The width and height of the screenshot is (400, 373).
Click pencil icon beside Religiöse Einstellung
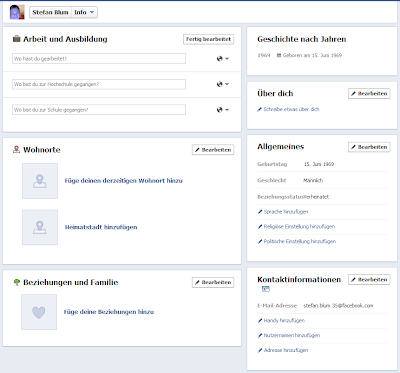tap(260, 227)
